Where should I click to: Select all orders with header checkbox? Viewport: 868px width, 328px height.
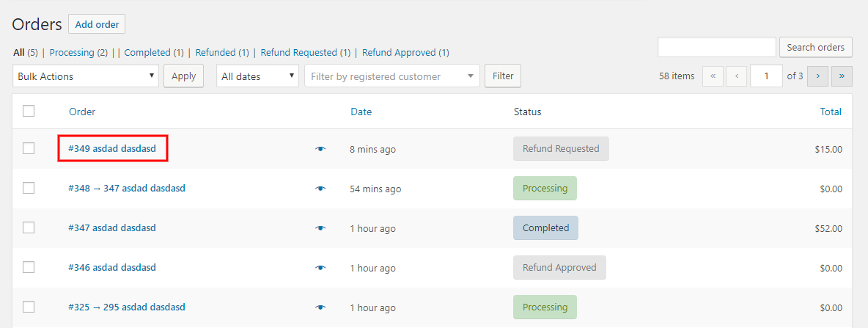(x=29, y=112)
